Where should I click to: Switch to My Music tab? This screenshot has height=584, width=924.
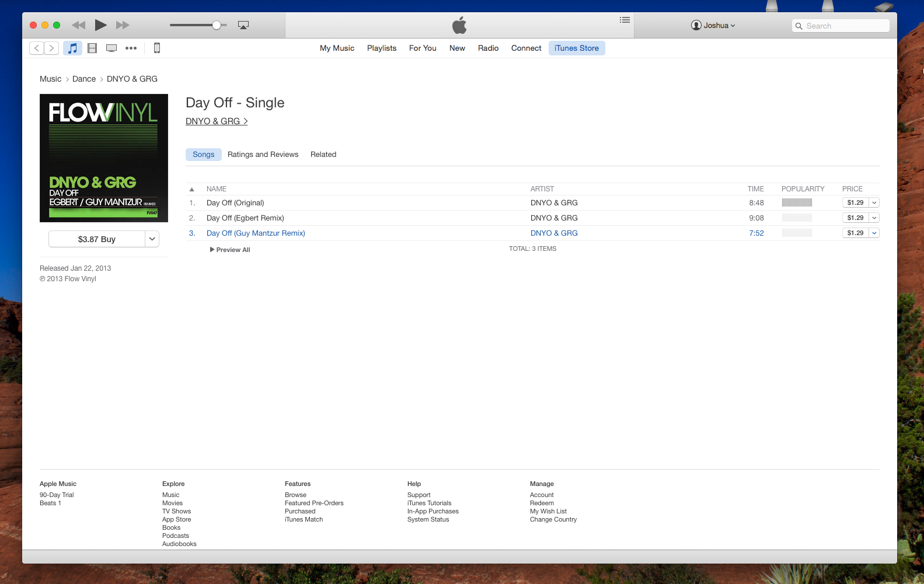point(337,48)
